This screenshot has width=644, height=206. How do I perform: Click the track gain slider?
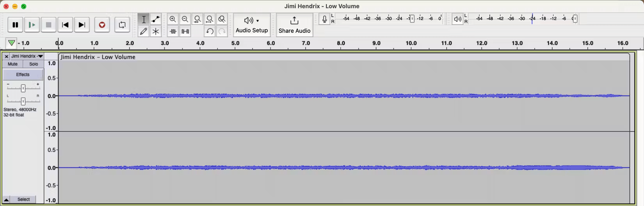(23, 89)
